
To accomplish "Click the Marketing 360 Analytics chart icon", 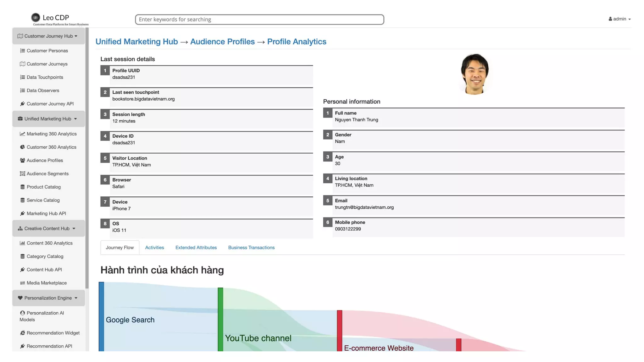I will pos(22,134).
